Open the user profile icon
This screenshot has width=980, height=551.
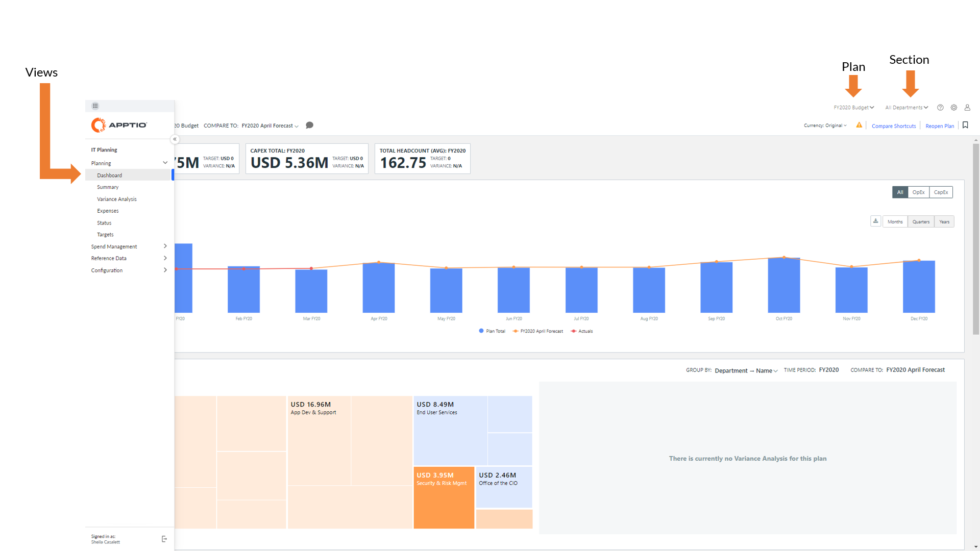(x=967, y=108)
